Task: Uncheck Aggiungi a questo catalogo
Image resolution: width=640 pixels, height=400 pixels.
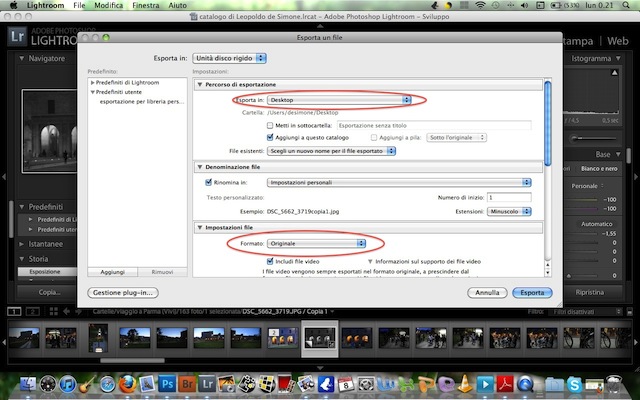Action: point(270,138)
